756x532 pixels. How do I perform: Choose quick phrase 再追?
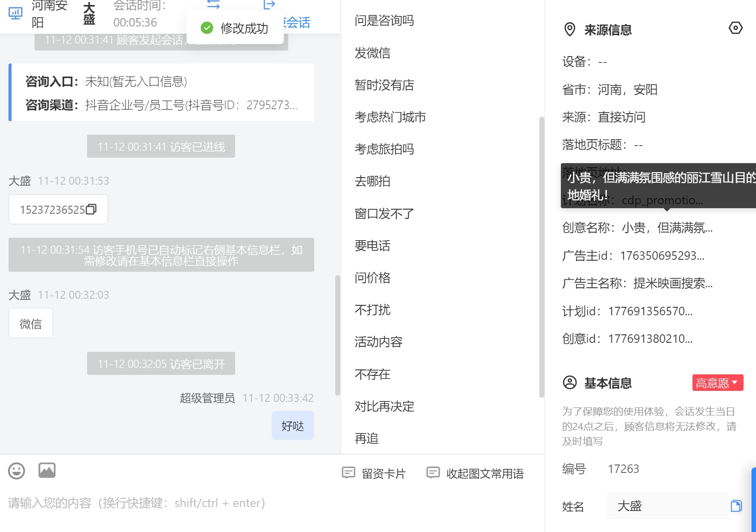pos(366,438)
